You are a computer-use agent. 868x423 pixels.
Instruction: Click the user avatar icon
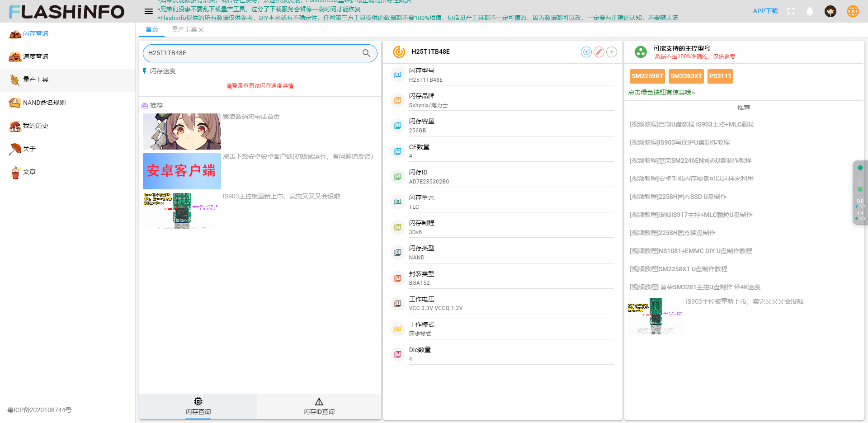(830, 11)
